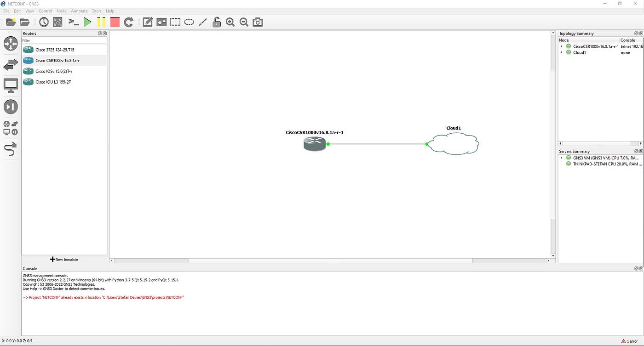The image size is (644, 346).
Task: Select Cisco IOU L3 155-2T template
Action: 64,82
